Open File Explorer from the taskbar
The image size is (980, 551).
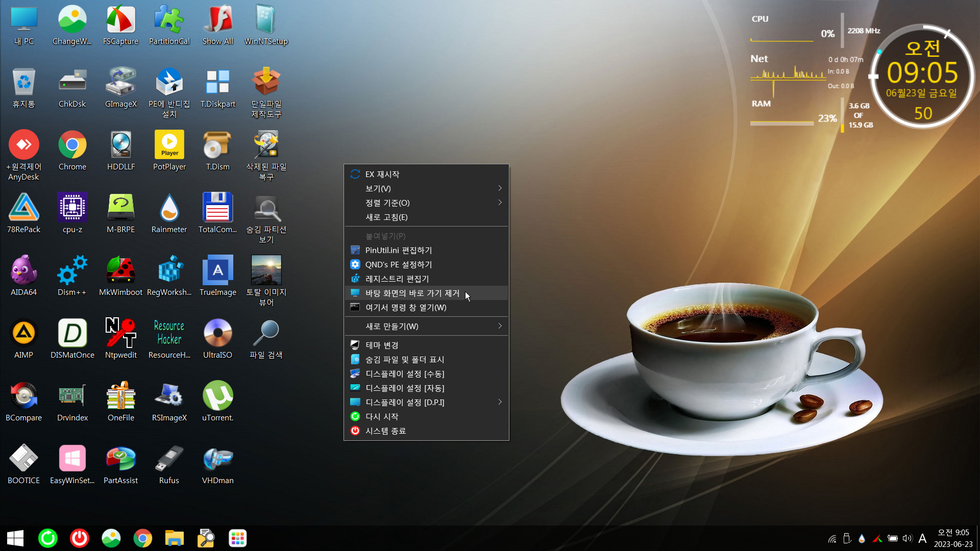coord(174,538)
